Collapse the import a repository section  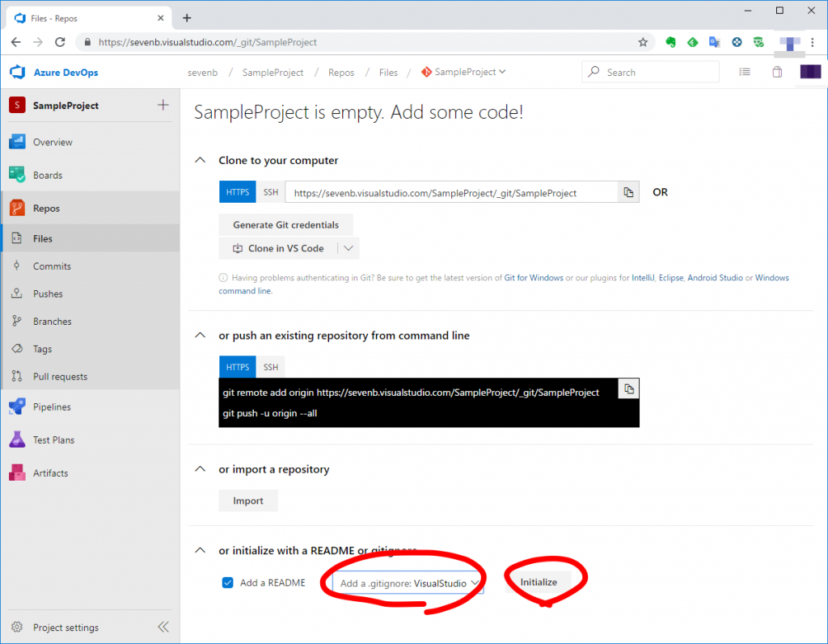click(x=201, y=469)
